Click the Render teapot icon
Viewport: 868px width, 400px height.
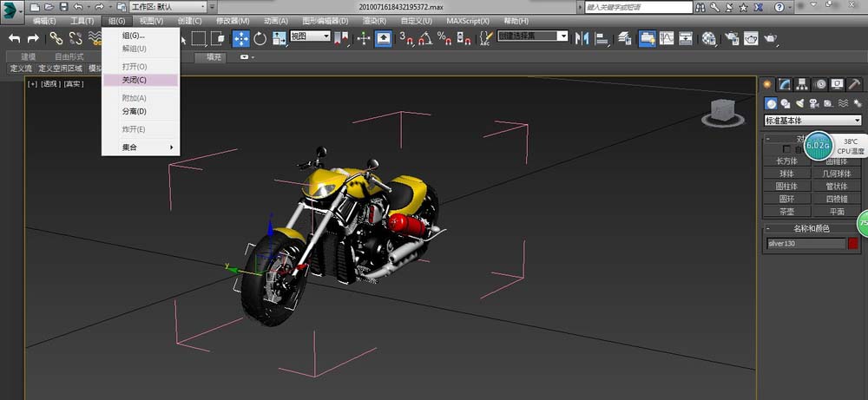771,38
